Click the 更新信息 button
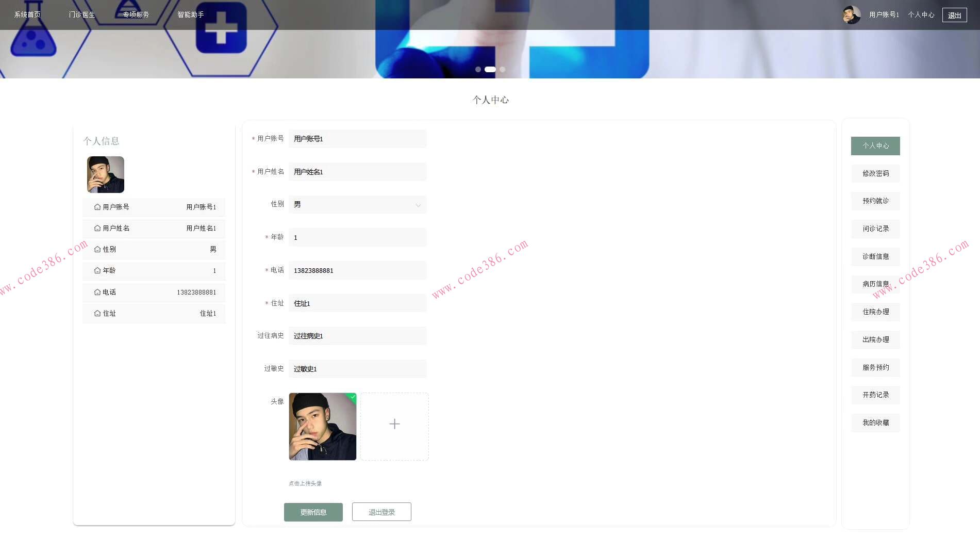The width and height of the screenshot is (980, 537). tap(313, 512)
